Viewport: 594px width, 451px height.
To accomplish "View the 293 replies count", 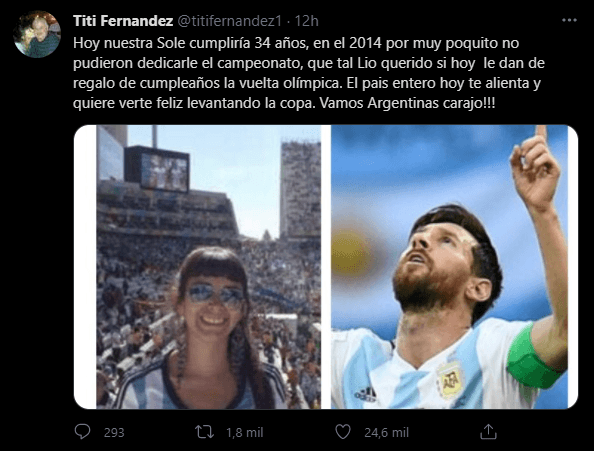I will tap(114, 432).
